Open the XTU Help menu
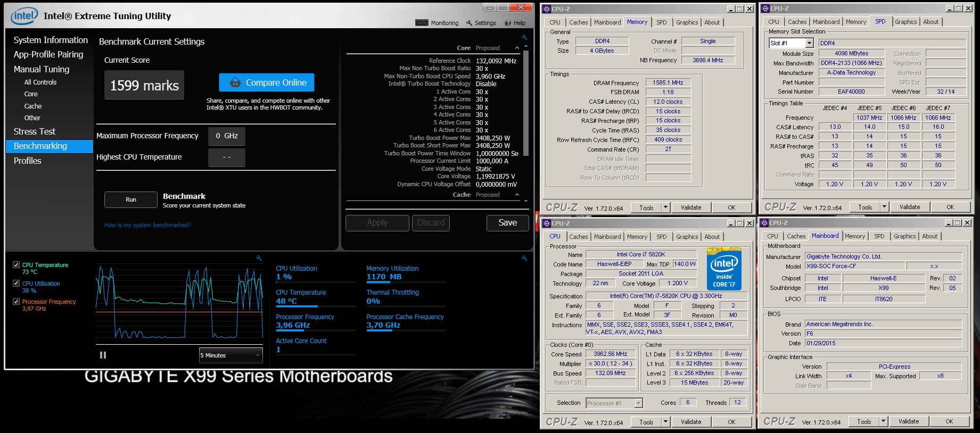 coord(515,23)
